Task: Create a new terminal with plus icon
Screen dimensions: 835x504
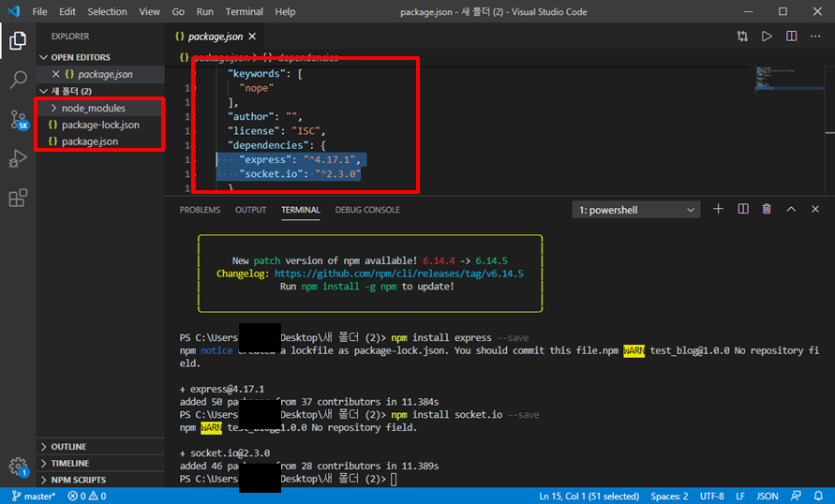Action: click(719, 209)
